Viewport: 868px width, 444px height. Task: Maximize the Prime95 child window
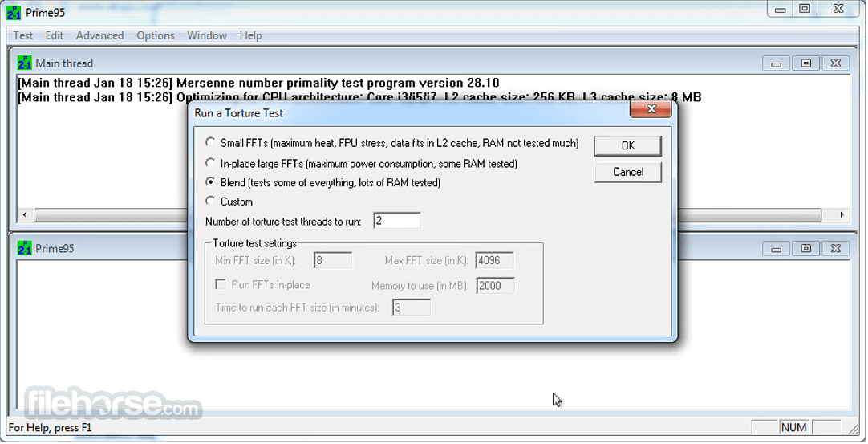tap(805, 248)
